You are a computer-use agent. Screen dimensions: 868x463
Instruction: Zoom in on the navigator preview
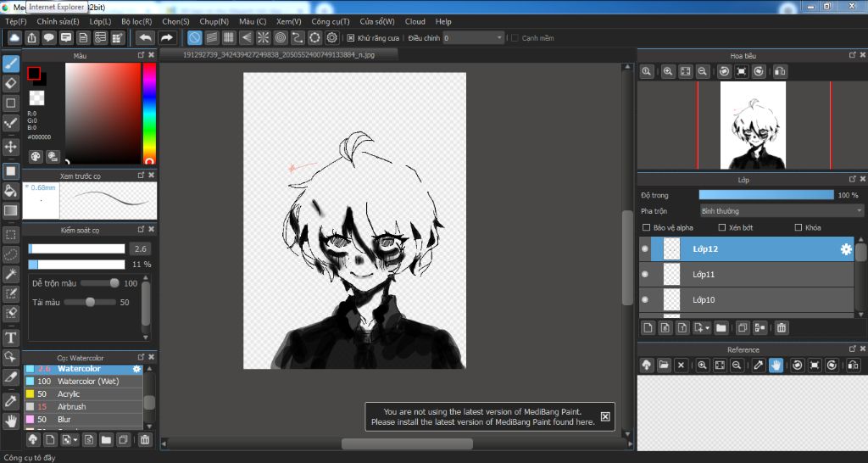click(668, 71)
